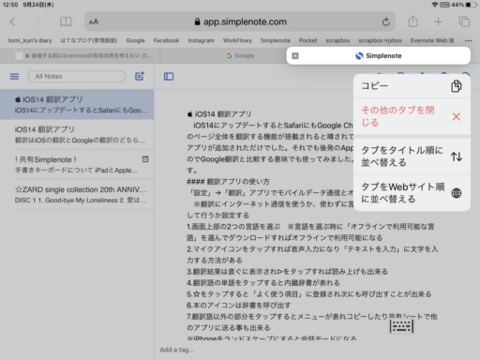
Task: Switch to the Evernote article tab
Action: coord(80,56)
